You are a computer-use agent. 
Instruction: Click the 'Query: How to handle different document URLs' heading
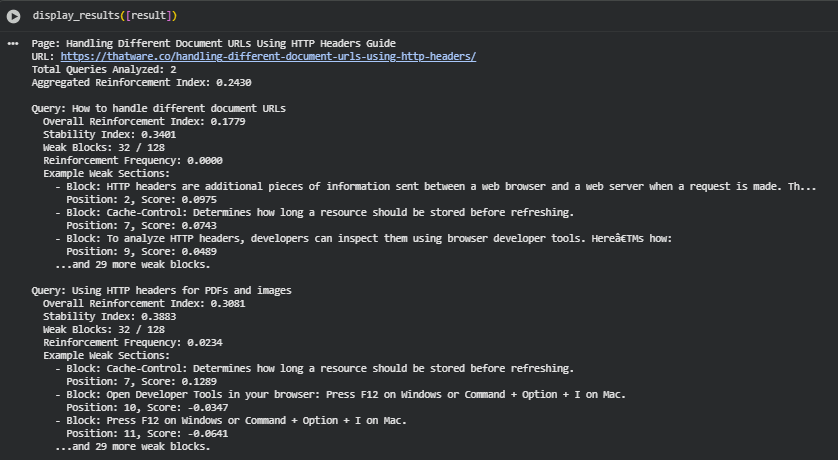pos(158,109)
